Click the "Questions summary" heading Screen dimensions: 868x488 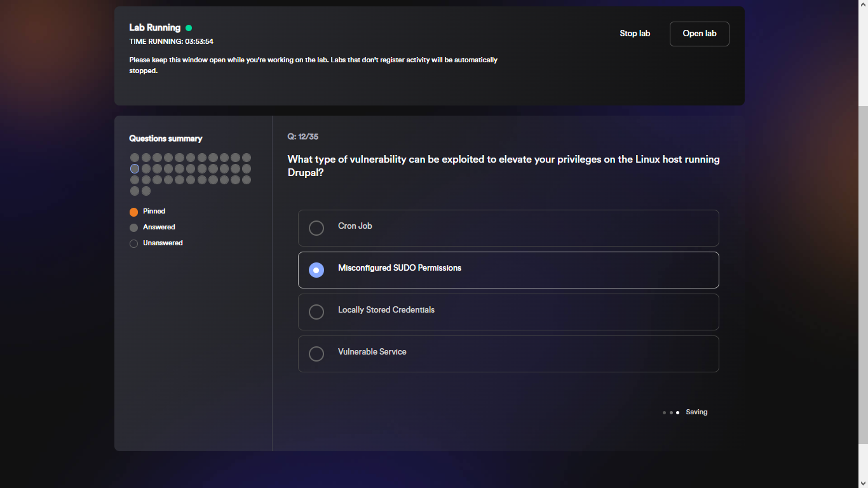(166, 139)
